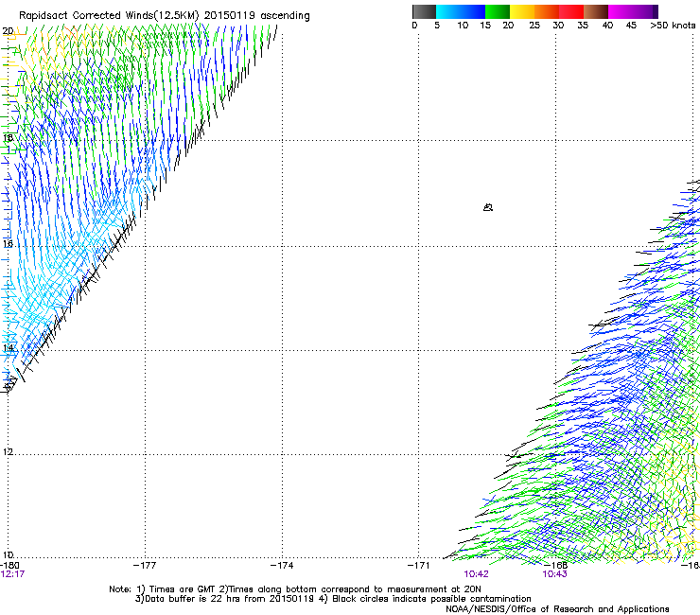Click the '45' legend scale label
The width and height of the screenshot is (700, 615).
(x=631, y=26)
